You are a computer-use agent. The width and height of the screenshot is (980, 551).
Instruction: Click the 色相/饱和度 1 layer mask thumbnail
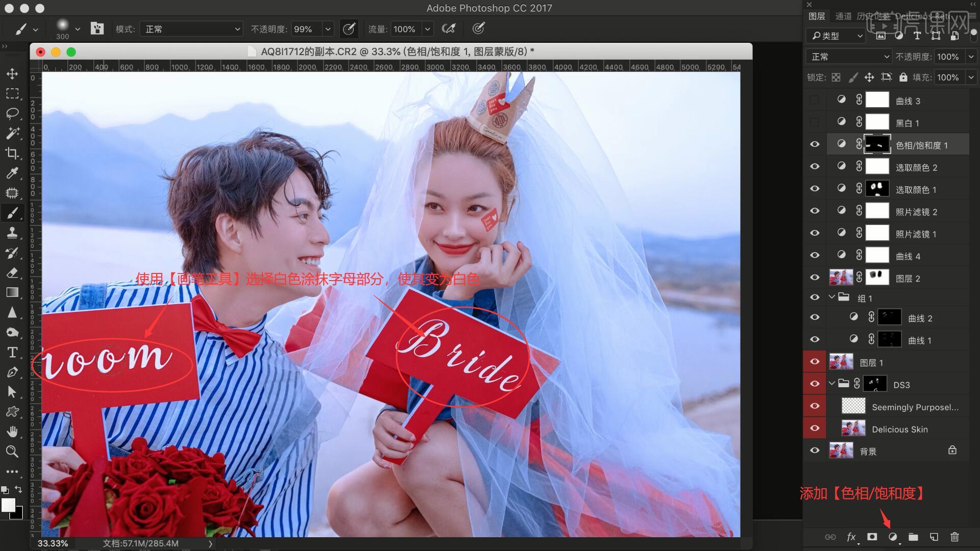coord(877,145)
